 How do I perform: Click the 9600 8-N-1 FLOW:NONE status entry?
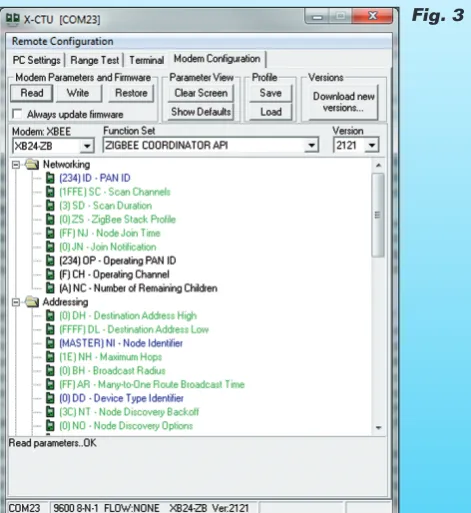[x=106, y=508]
